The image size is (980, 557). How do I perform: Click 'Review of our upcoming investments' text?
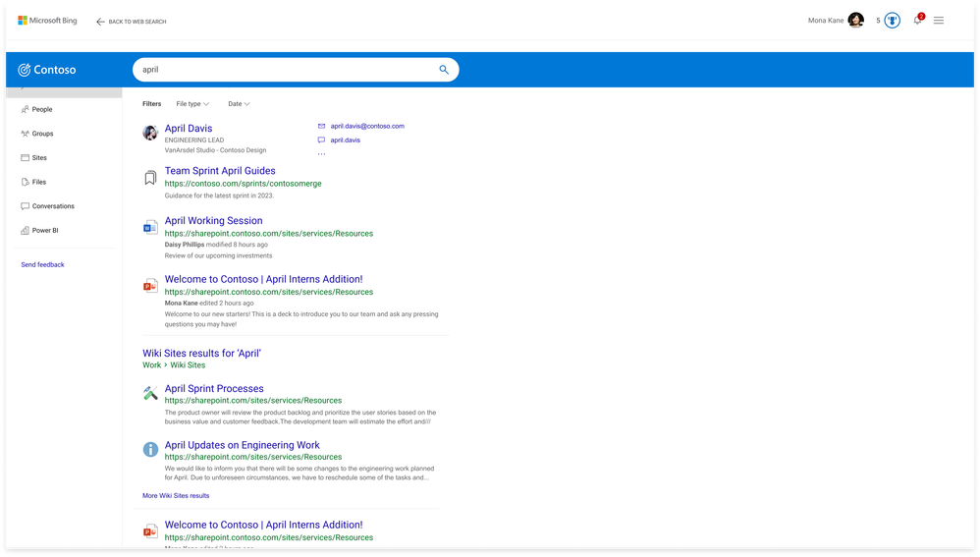(x=218, y=255)
